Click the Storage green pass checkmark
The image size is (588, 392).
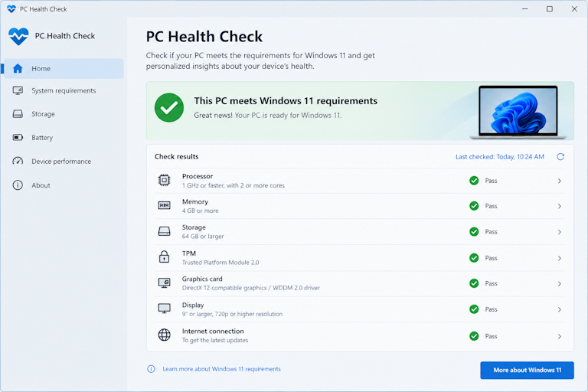pos(474,232)
